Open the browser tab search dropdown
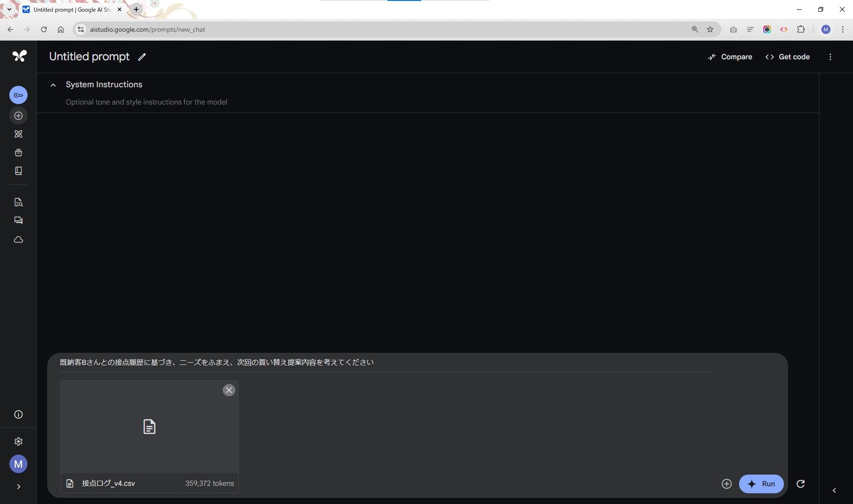 pyautogui.click(x=9, y=9)
